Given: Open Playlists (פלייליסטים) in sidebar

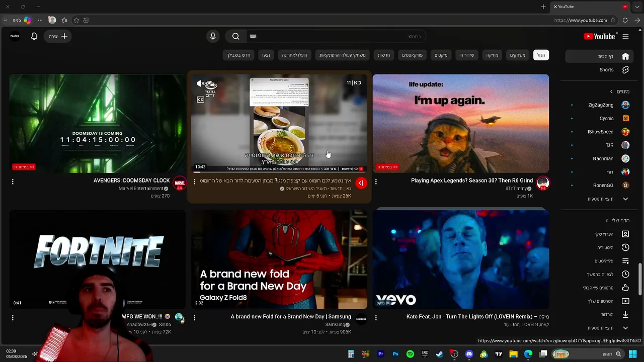Looking at the screenshot, I should (600, 261).
